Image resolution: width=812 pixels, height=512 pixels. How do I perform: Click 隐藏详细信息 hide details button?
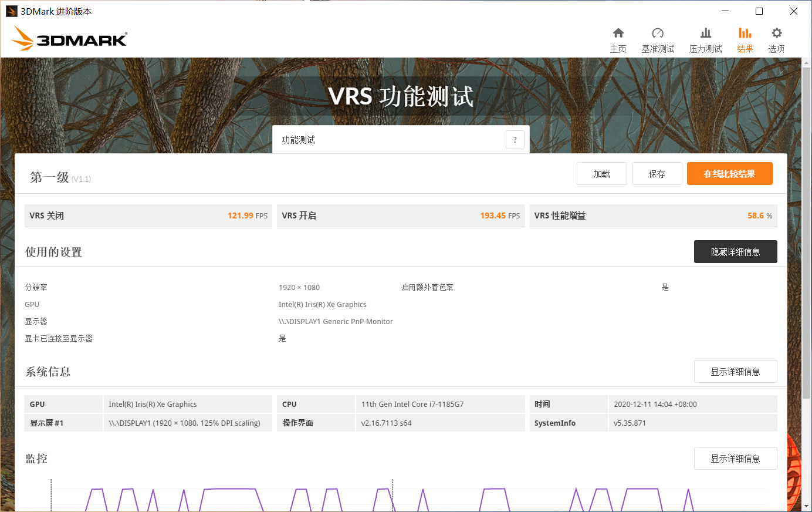[736, 252]
